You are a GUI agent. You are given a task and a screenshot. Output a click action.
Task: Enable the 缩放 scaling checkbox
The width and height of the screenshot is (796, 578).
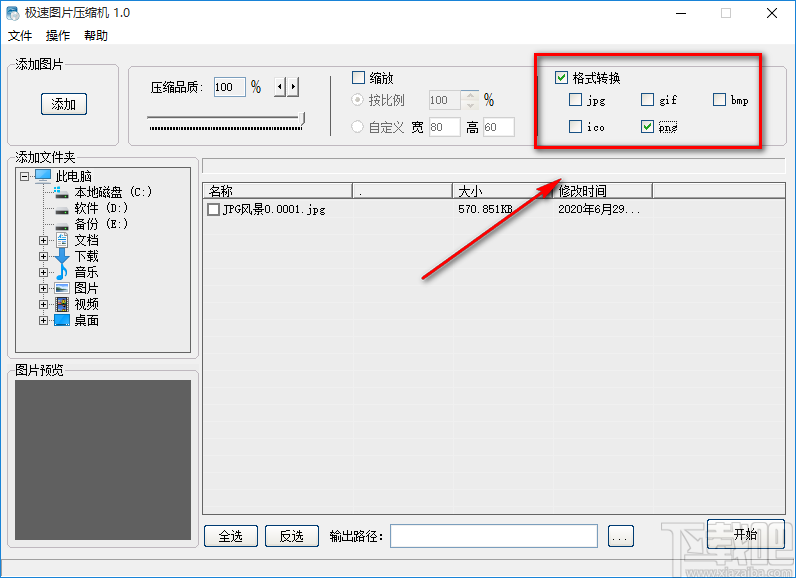pos(358,78)
